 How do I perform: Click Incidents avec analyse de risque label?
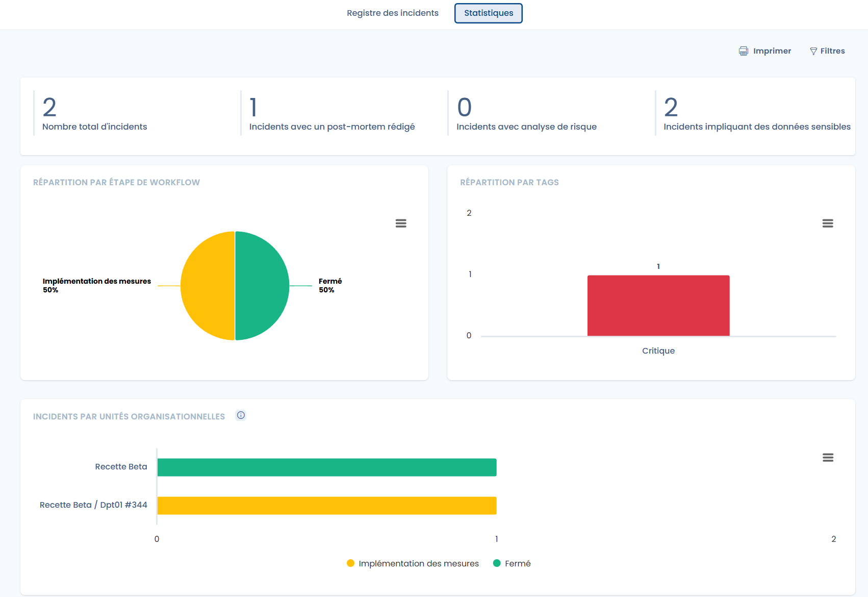point(526,127)
